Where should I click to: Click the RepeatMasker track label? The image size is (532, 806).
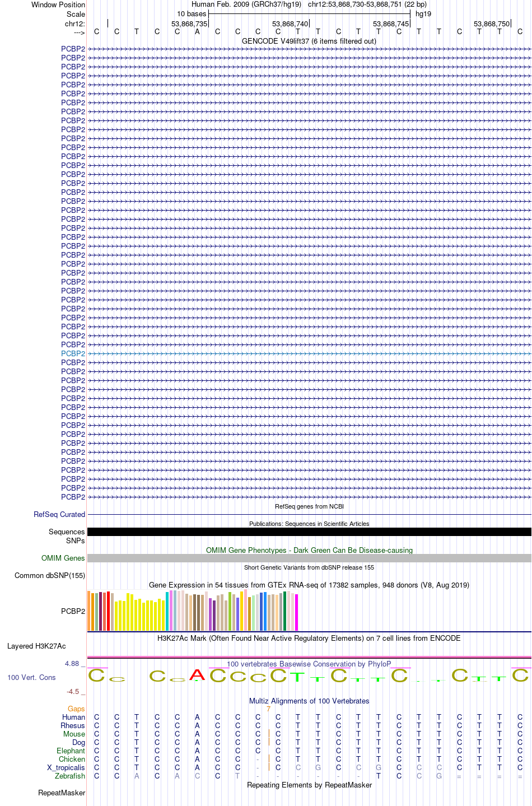62,793
